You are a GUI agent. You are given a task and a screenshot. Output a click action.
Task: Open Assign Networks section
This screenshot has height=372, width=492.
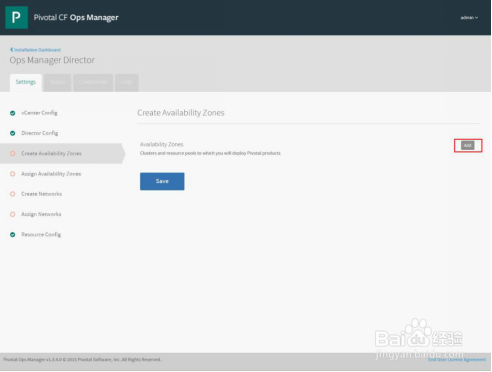tap(41, 214)
